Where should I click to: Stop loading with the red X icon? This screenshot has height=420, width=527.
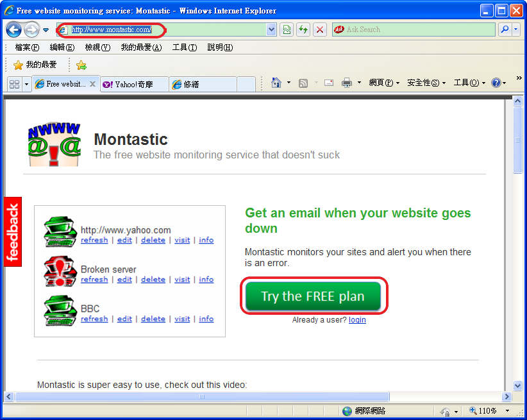click(320, 29)
